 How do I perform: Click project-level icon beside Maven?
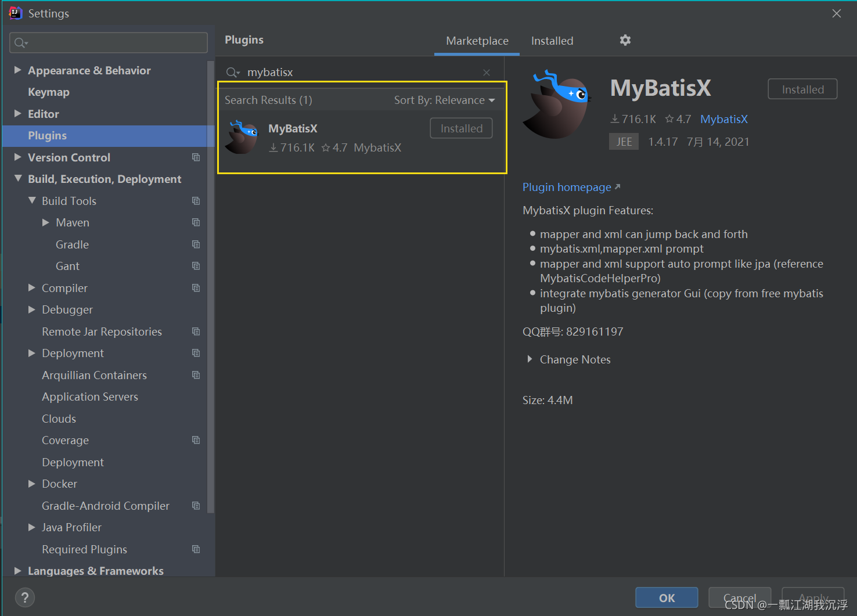(196, 222)
